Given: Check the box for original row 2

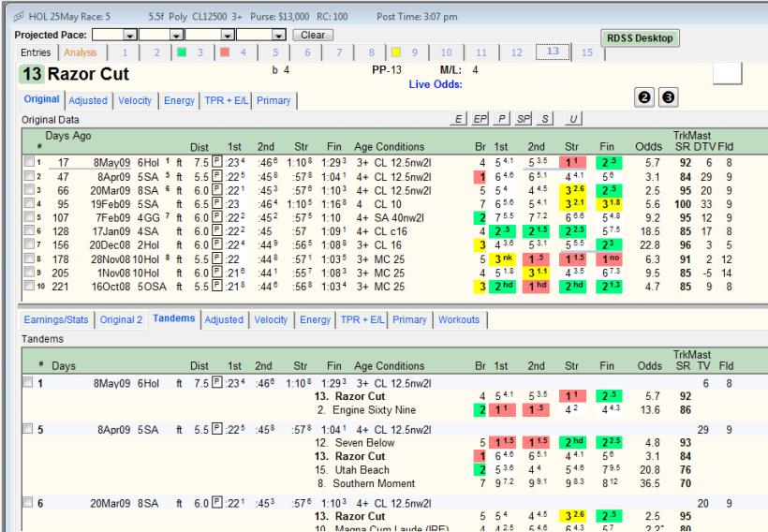Looking at the screenshot, I should click(29, 175).
